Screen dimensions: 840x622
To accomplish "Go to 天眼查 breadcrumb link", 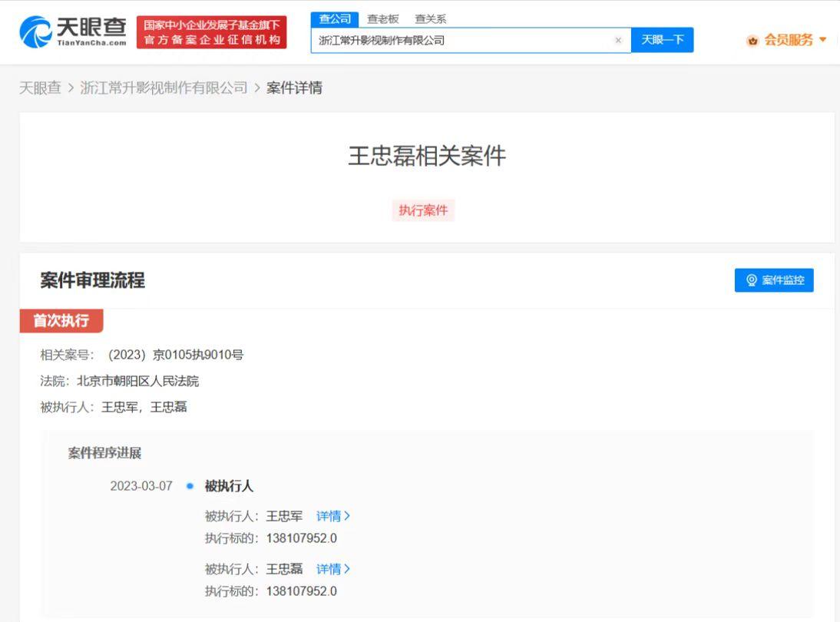I will [x=40, y=88].
